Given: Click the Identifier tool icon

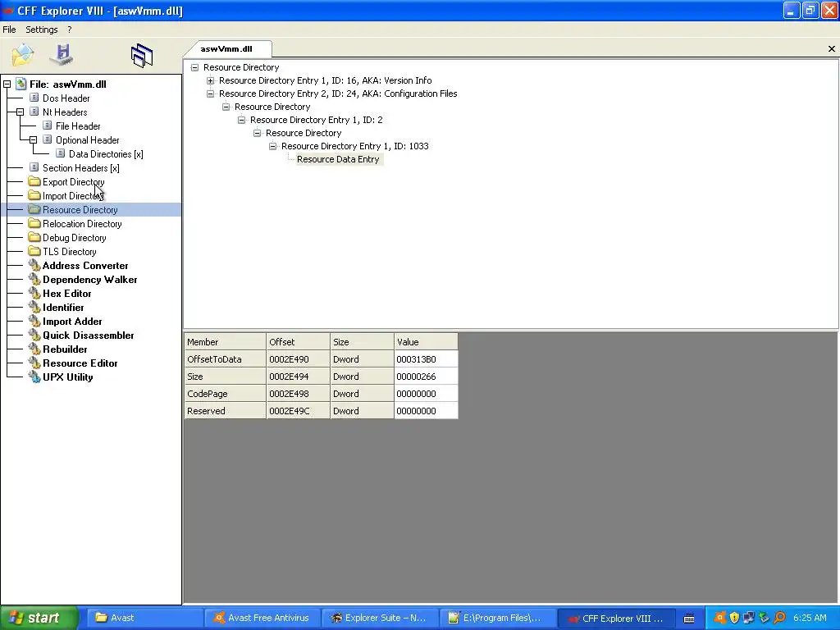Looking at the screenshot, I should [x=34, y=307].
